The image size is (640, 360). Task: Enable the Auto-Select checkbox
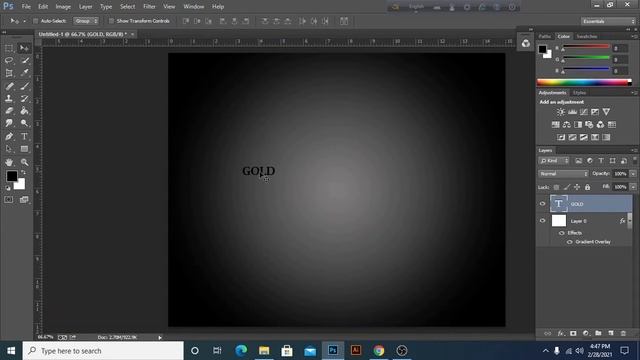(36, 21)
